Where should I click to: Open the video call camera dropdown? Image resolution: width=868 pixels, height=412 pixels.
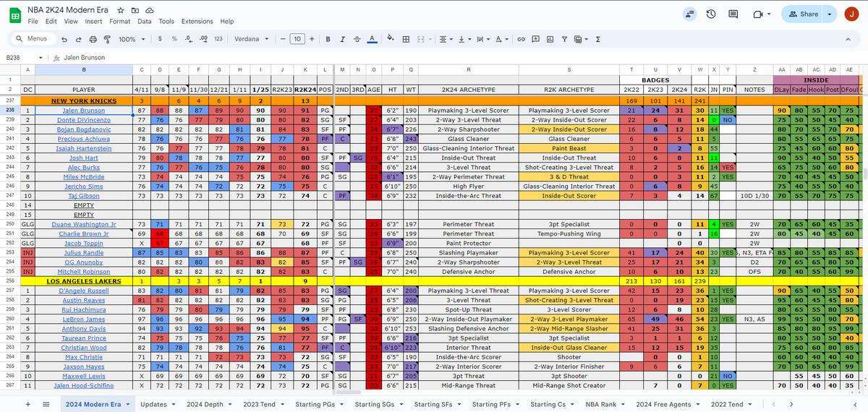point(770,14)
